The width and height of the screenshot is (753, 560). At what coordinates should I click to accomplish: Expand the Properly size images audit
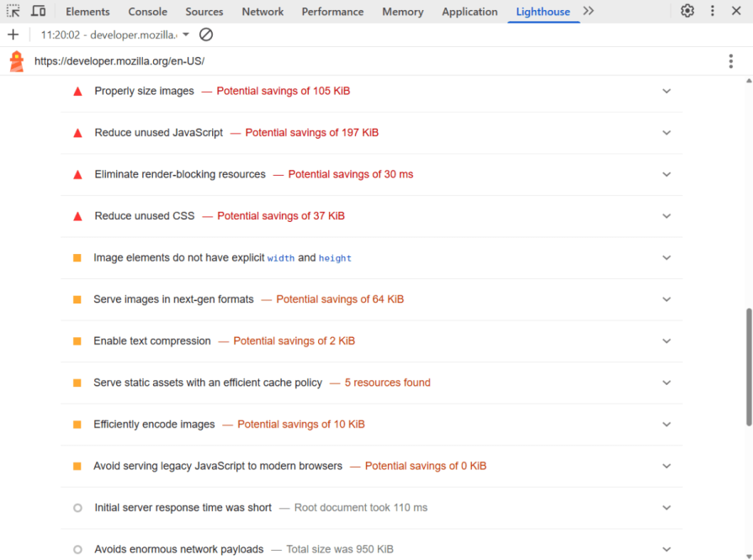pos(666,91)
